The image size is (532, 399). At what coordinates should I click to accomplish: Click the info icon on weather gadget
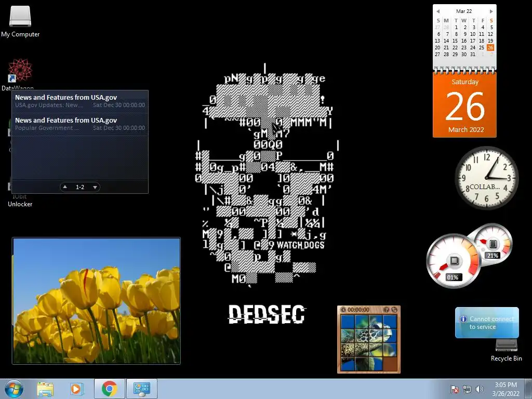coord(463,319)
